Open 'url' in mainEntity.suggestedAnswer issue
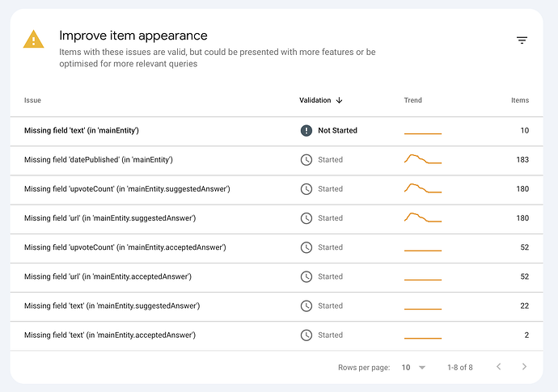This screenshot has height=392, width=558. [x=277, y=218]
